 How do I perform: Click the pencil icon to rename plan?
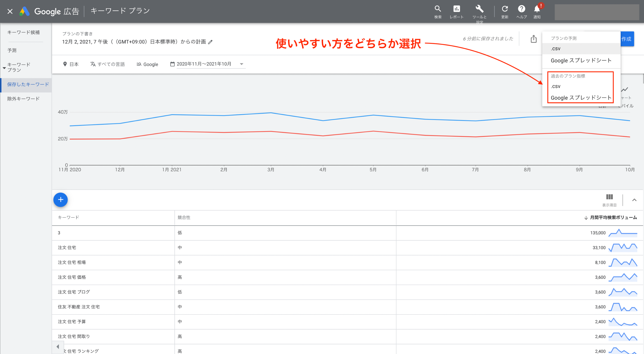click(210, 42)
